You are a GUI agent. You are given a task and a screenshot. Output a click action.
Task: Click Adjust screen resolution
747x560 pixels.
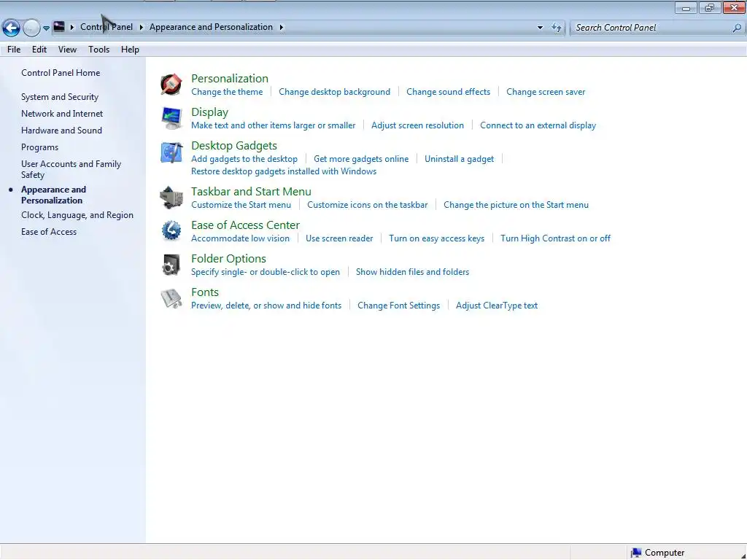(x=417, y=125)
